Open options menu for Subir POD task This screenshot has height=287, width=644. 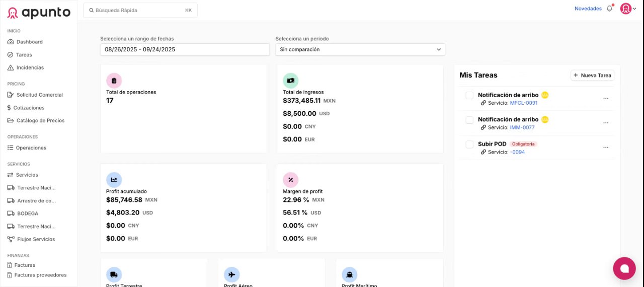point(606,148)
